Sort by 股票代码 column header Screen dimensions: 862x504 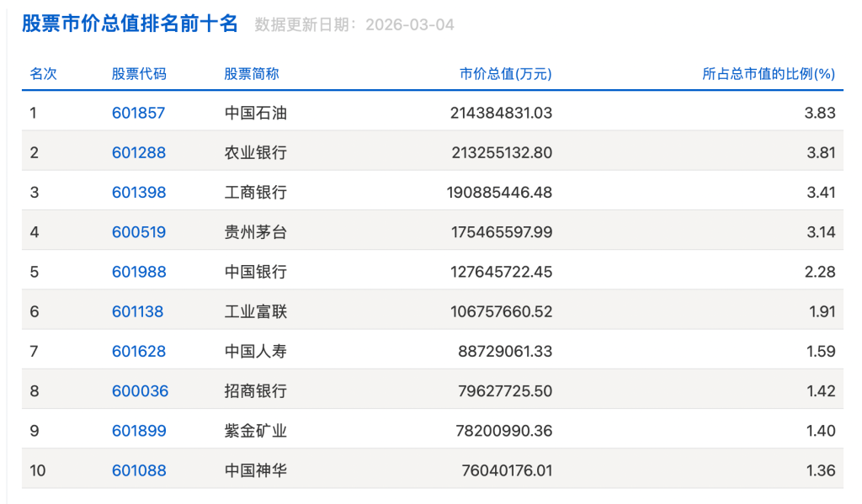pos(138,74)
